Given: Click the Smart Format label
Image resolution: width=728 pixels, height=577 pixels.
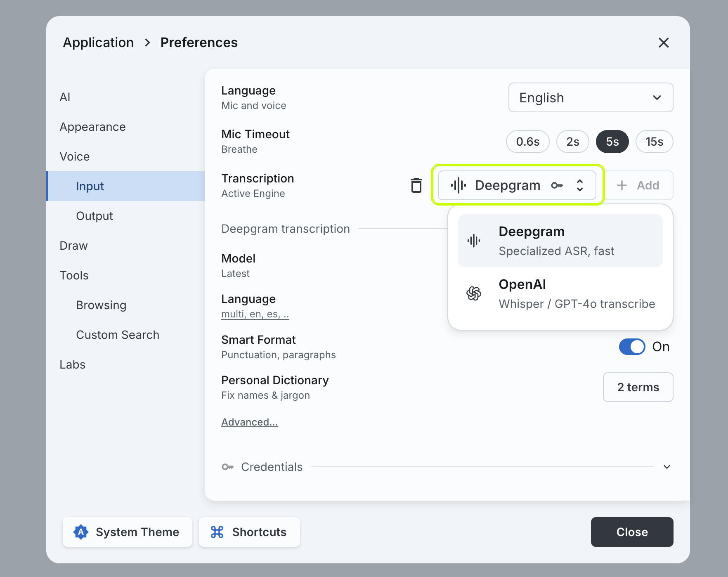Looking at the screenshot, I should (x=259, y=340).
